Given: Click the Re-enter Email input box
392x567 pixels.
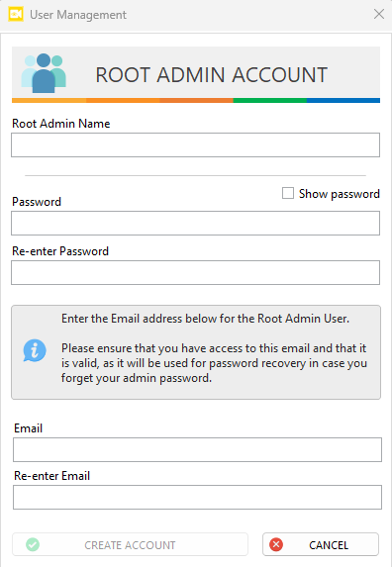Looking at the screenshot, I should 197,497.
